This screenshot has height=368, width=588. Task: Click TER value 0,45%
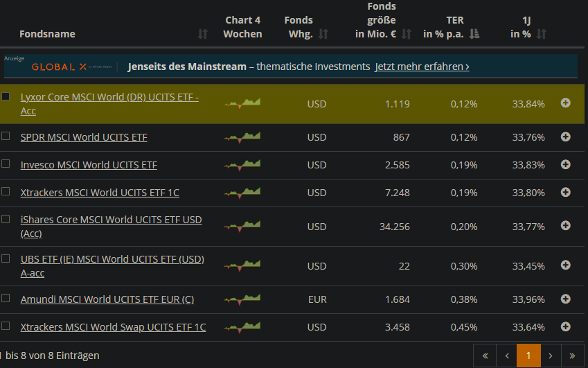pyautogui.click(x=464, y=327)
